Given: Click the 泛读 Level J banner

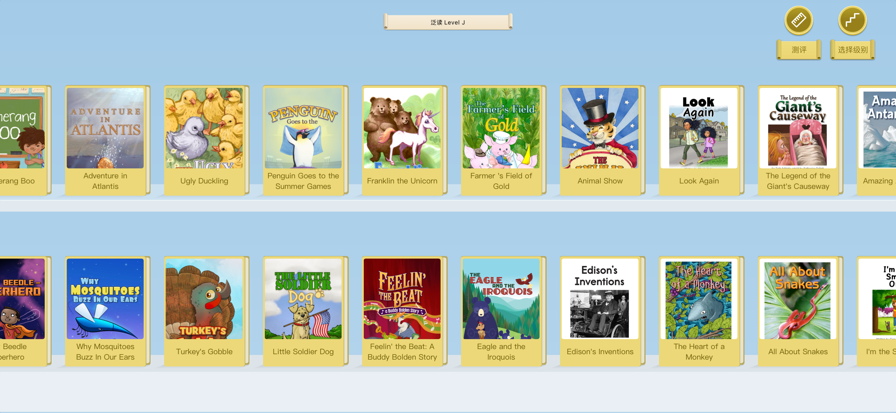Looking at the screenshot, I should point(447,22).
